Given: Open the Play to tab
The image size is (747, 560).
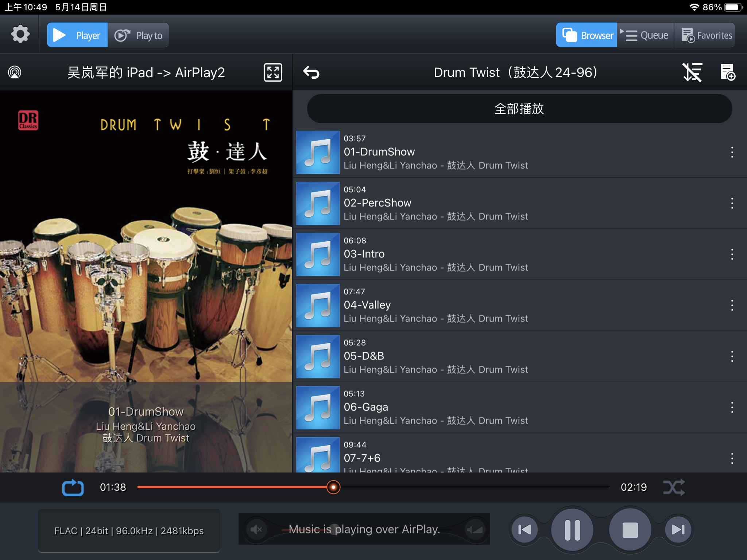Looking at the screenshot, I should click(138, 35).
